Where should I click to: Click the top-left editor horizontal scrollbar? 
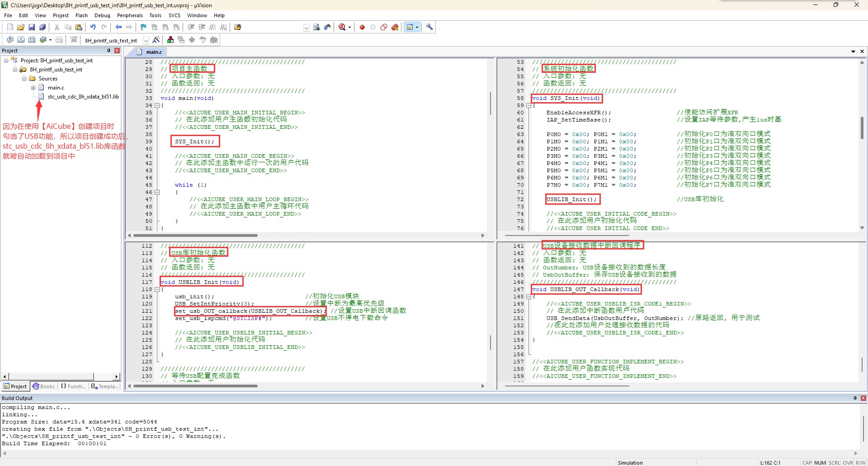coord(306,235)
